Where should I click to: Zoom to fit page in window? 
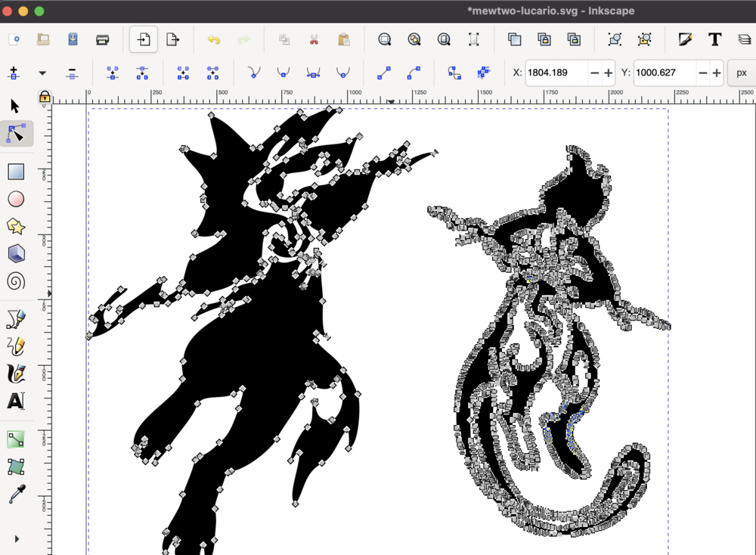click(444, 39)
